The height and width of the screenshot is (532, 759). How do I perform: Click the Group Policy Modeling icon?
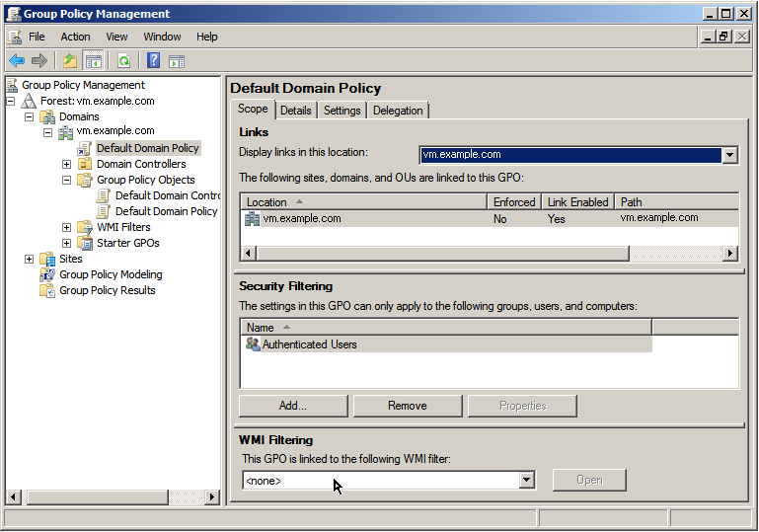point(47,274)
